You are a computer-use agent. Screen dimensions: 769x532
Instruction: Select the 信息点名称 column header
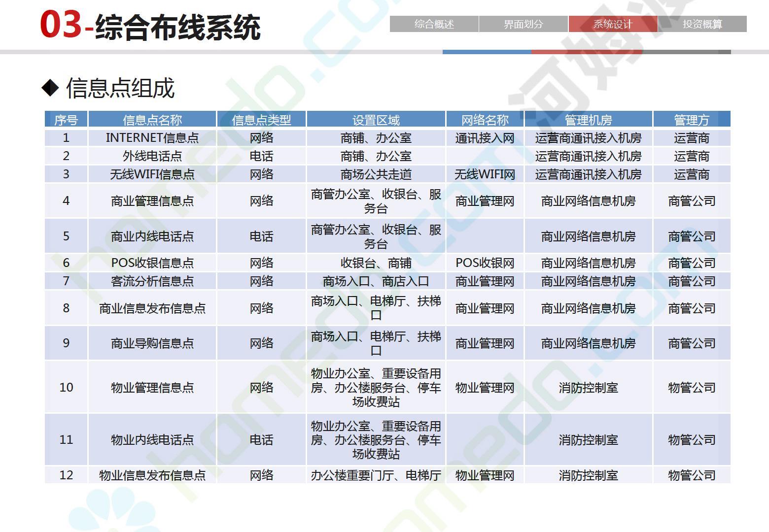[152, 120]
